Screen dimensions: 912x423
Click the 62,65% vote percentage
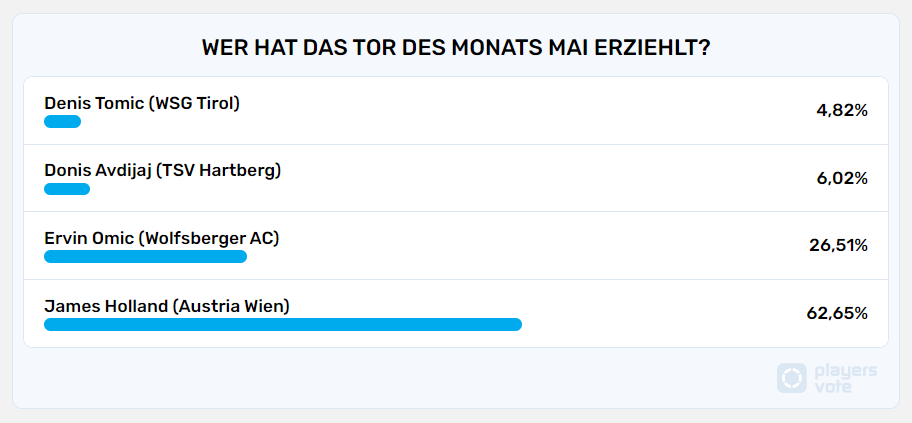pyautogui.click(x=837, y=314)
